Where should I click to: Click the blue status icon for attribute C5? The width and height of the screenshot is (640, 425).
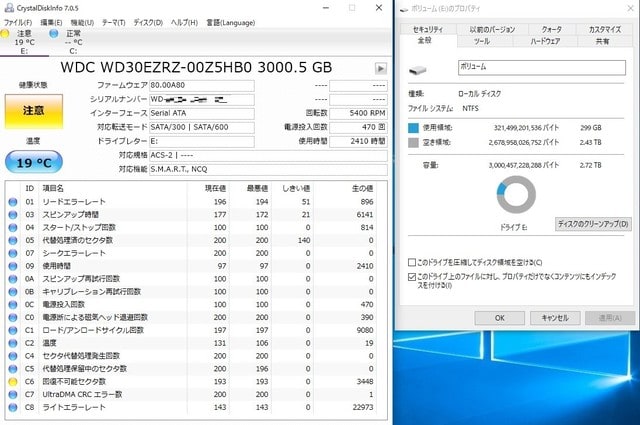(13, 369)
